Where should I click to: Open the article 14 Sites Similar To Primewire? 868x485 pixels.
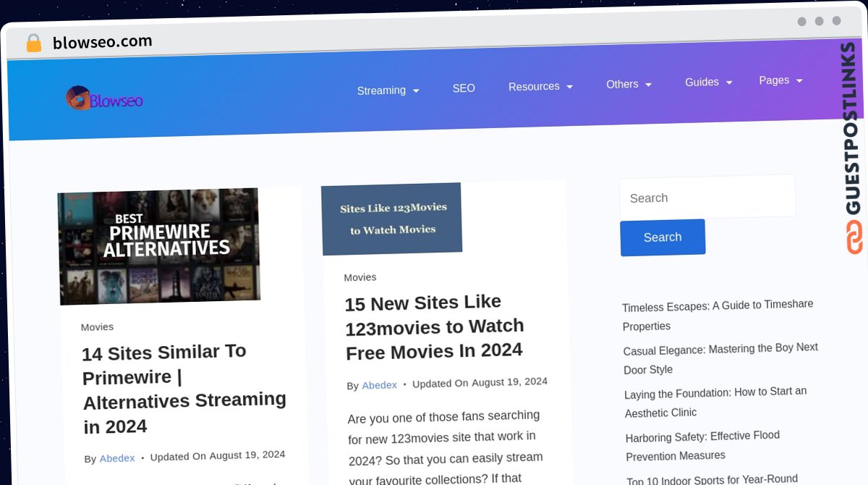[x=184, y=389]
